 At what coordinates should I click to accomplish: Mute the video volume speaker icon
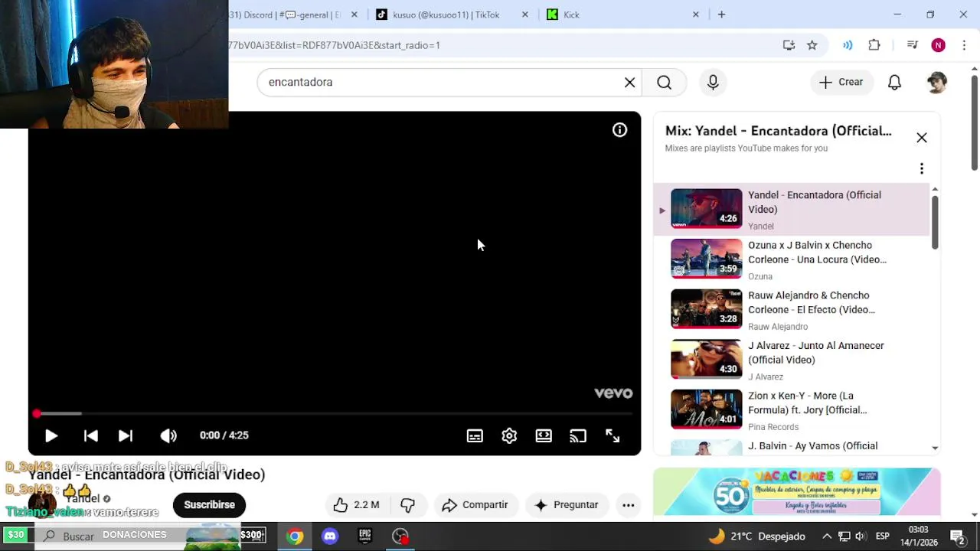(x=168, y=435)
